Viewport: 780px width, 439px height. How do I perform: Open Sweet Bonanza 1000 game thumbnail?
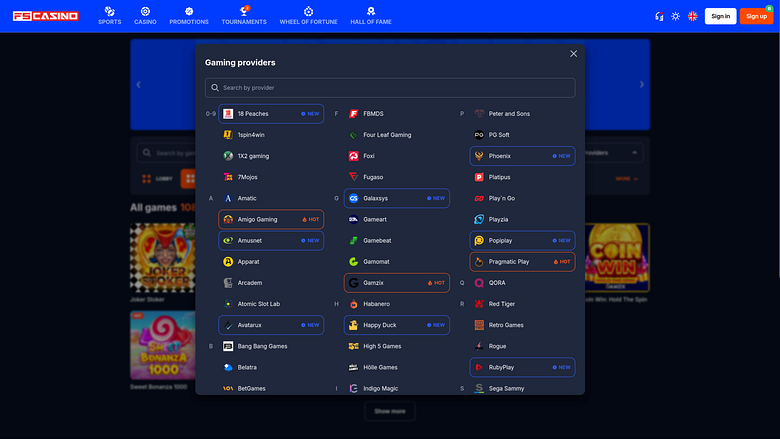[163, 346]
